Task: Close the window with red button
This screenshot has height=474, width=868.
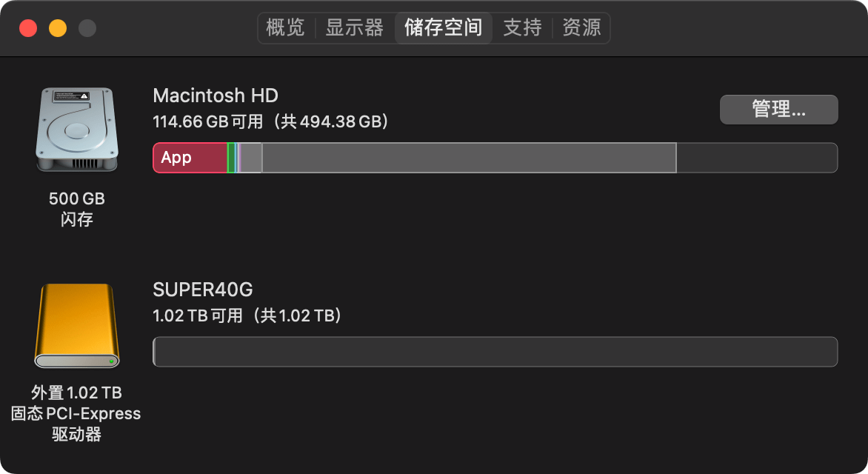Action: pyautogui.click(x=28, y=27)
